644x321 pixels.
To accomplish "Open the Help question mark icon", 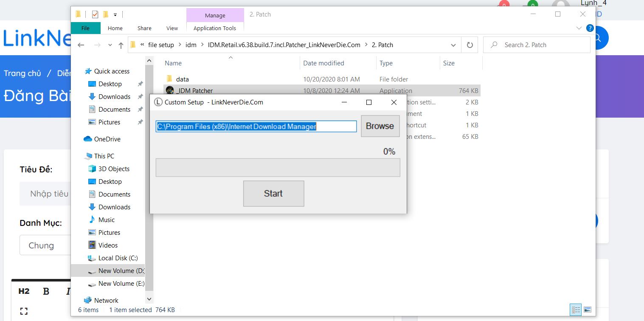I will 590,28.
